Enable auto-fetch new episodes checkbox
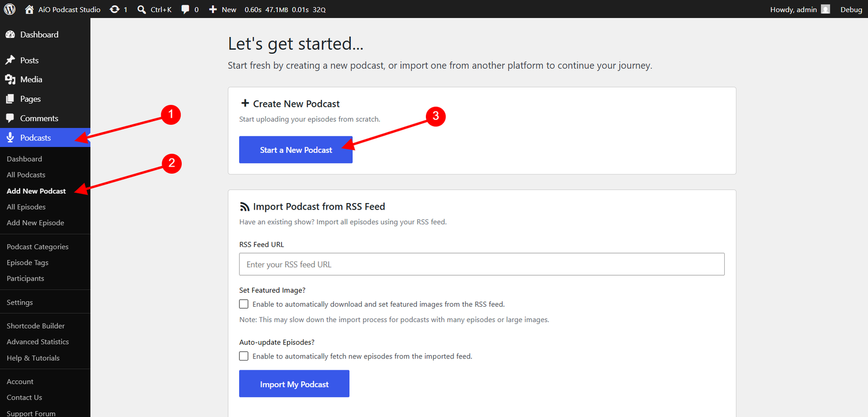Screen dimensions: 868x417 pyautogui.click(x=244, y=356)
